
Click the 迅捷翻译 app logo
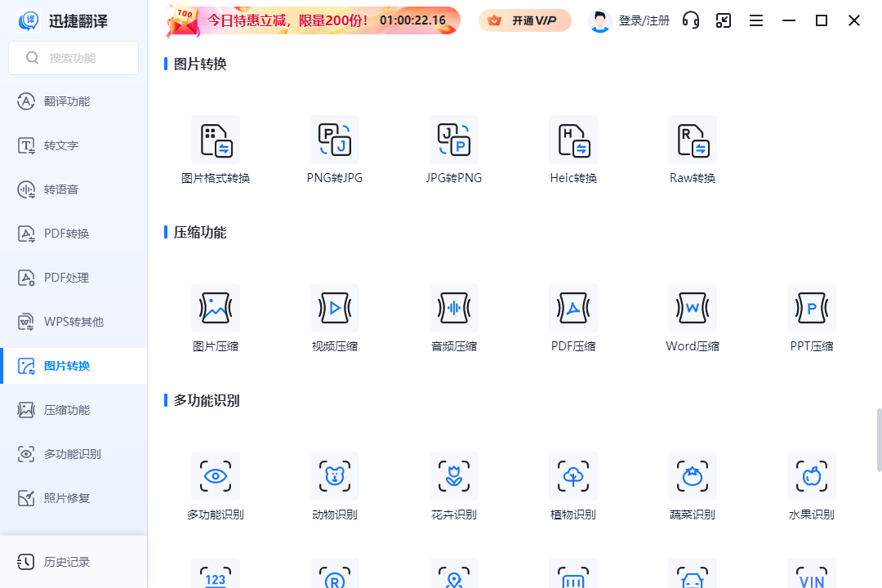point(29,20)
